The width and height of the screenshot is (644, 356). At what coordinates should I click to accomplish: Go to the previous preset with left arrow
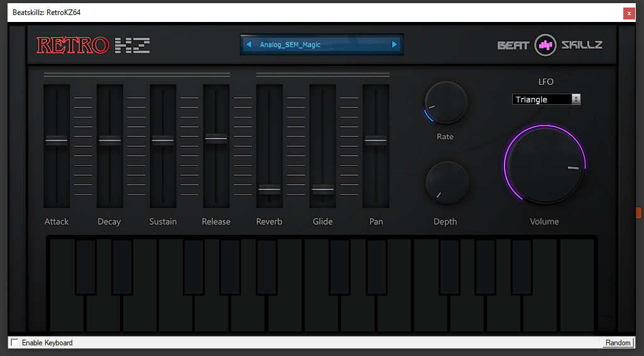248,45
